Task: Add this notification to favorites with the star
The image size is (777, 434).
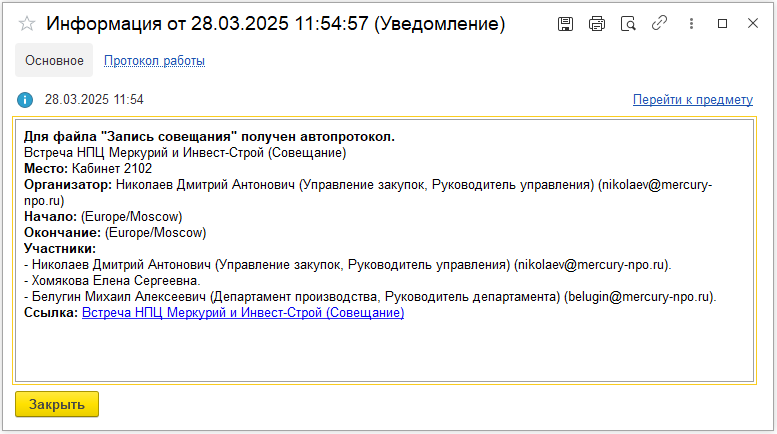Action: [27, 23]
